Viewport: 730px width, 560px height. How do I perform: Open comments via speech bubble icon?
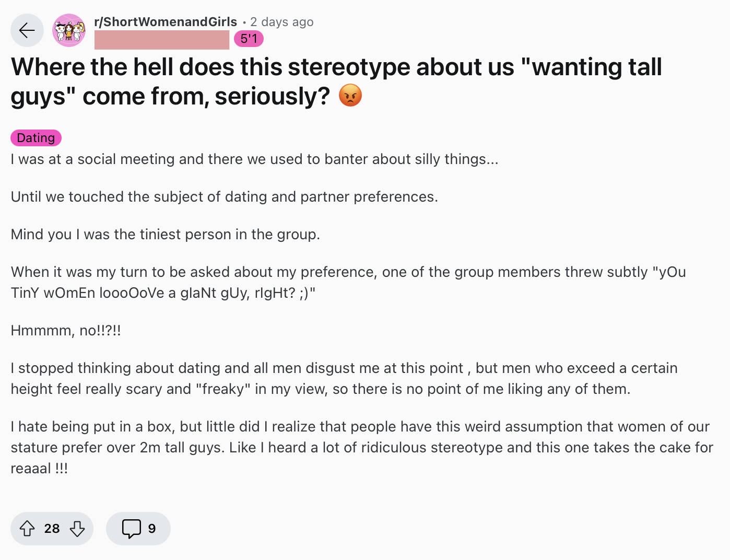pyautogui.click(x=131, y=529)
